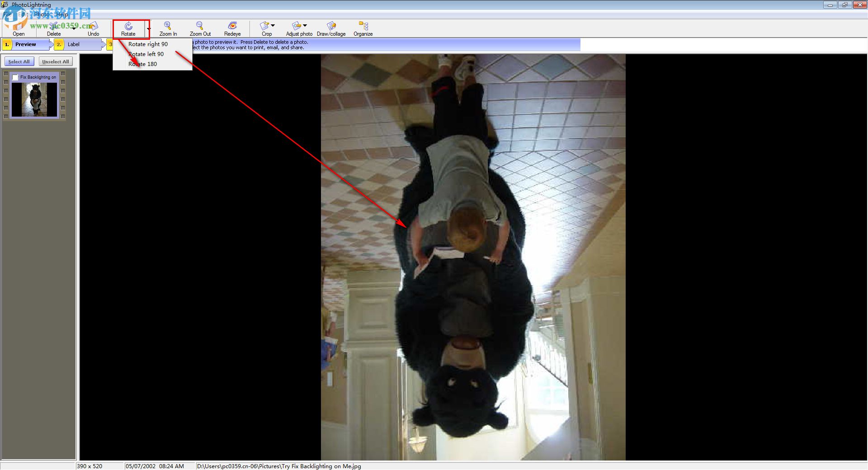Click the file path in status bar

279,466
